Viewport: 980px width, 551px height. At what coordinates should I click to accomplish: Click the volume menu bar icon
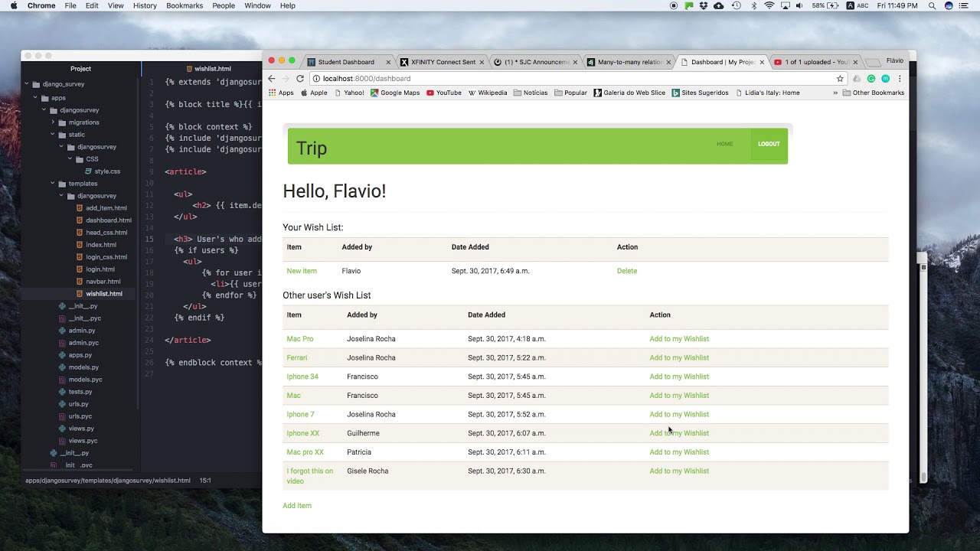click(x=799, y=5)
